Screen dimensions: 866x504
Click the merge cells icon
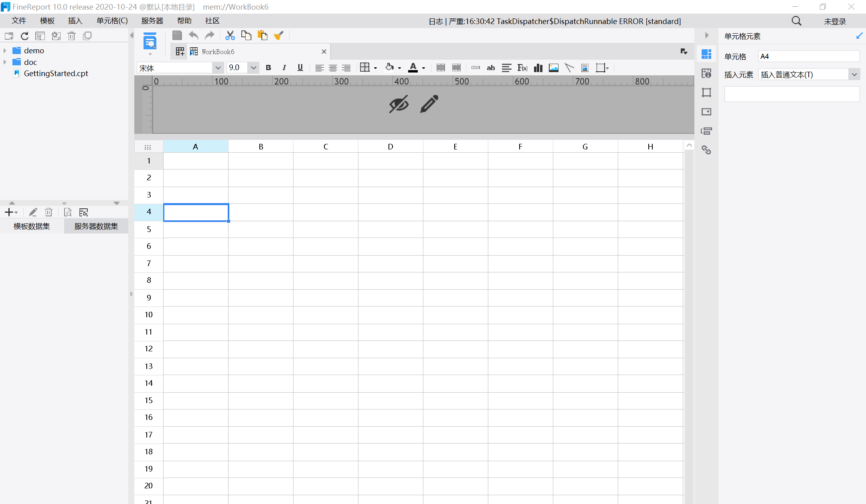(440, 68)
